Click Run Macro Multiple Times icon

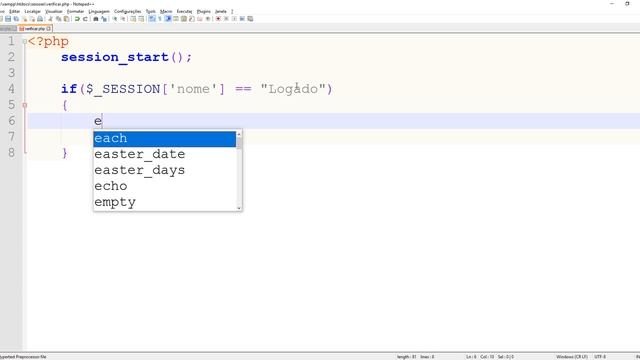click(242, 19)
